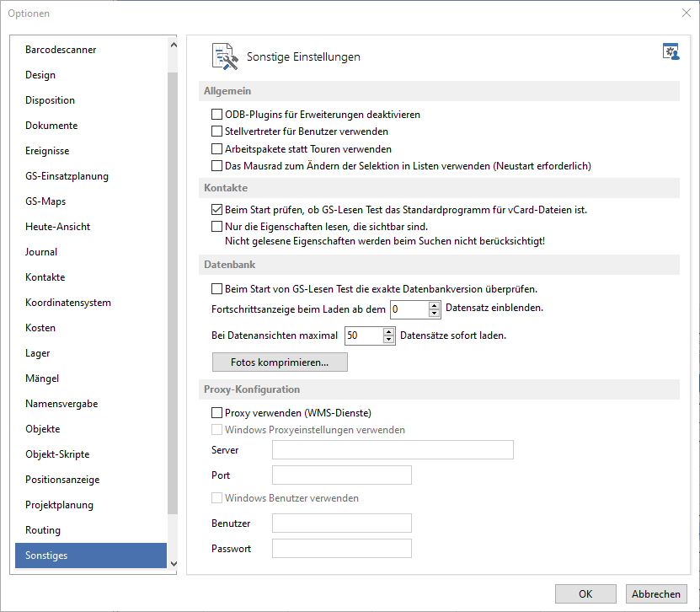
Task: Open the Journal settings
Action: coord(91,252)
